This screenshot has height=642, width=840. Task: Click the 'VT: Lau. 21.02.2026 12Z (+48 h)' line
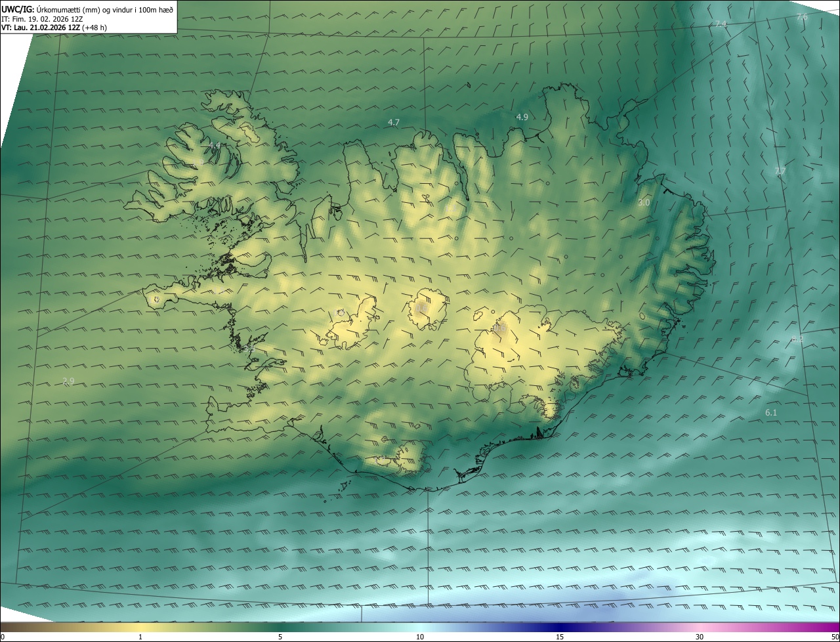pos(54,28)
